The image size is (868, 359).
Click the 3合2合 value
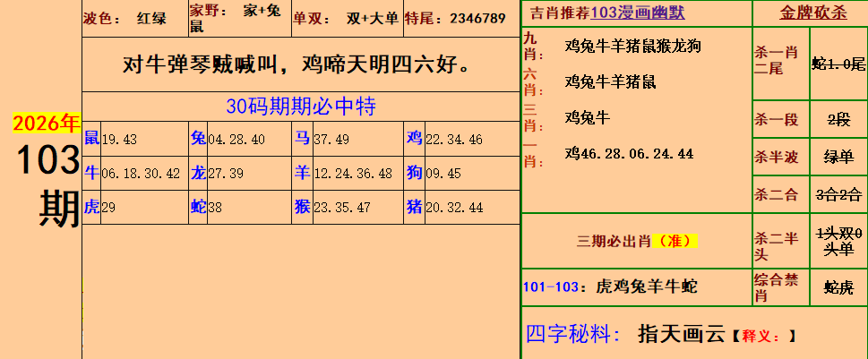click(x=838, y=194)
